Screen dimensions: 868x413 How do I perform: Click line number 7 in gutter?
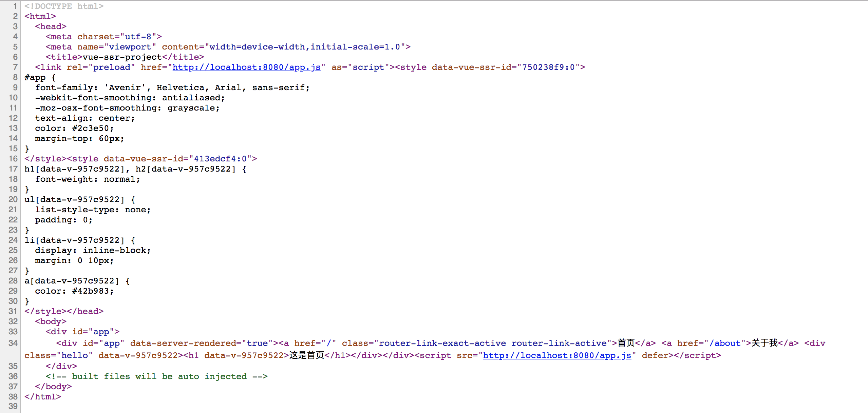pyautogui.click(x=15, y=67)
